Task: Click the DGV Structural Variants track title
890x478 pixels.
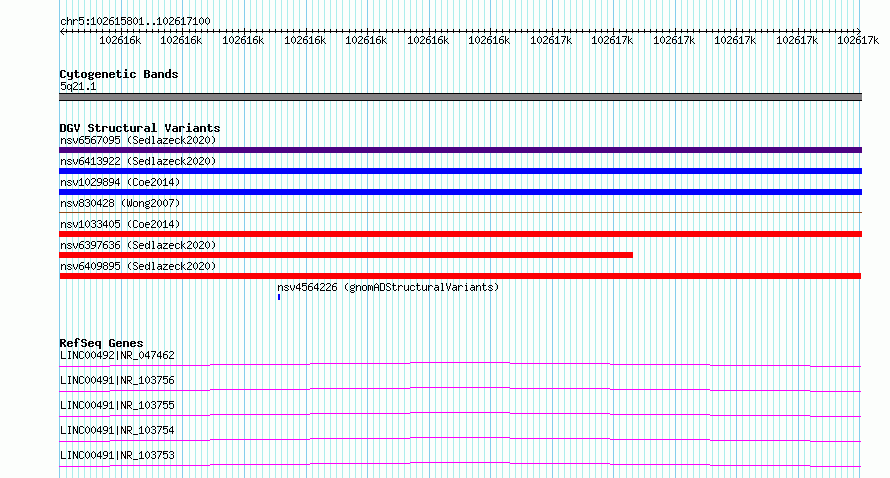Action: coord(140,128)
